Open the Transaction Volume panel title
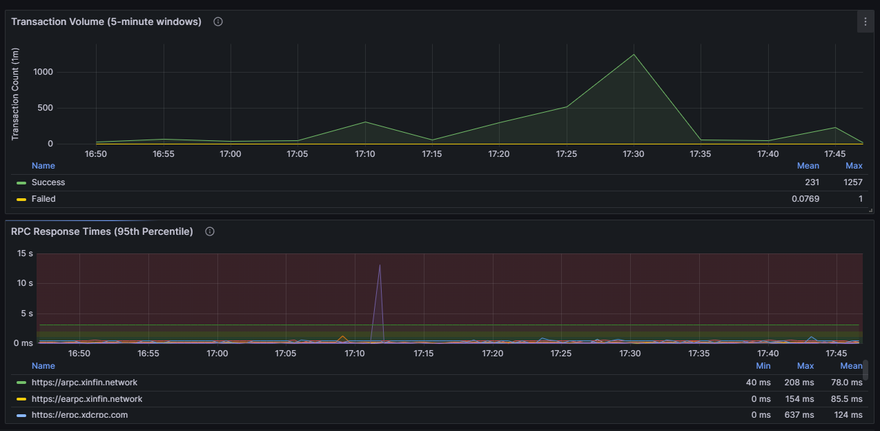 (x=105, y=21)
